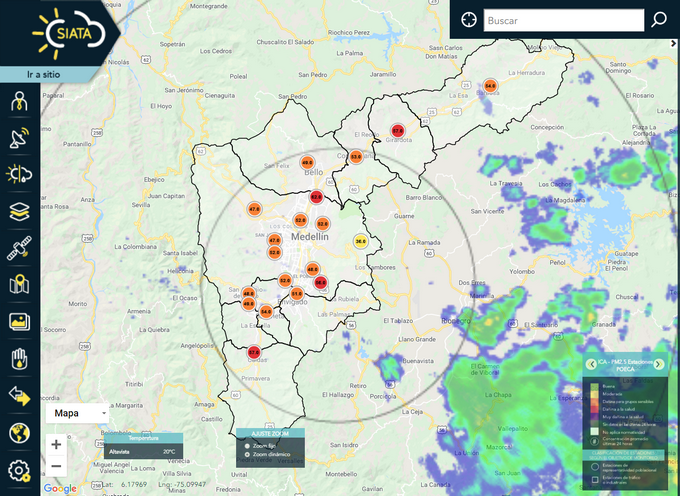Click the magnifier search icon
The width and height of the screenshot is (680, 496).
659,20
